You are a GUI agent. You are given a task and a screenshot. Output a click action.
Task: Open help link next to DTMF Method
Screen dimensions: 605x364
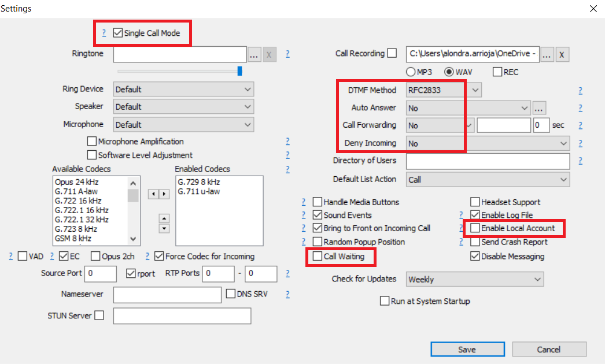(580, 91)
